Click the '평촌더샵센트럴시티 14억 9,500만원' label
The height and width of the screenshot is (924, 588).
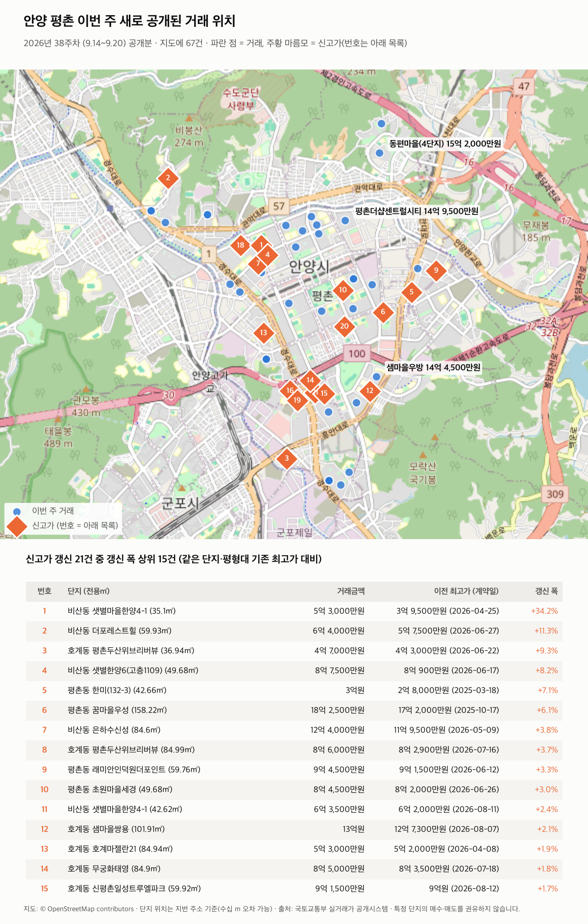point(416,211)
